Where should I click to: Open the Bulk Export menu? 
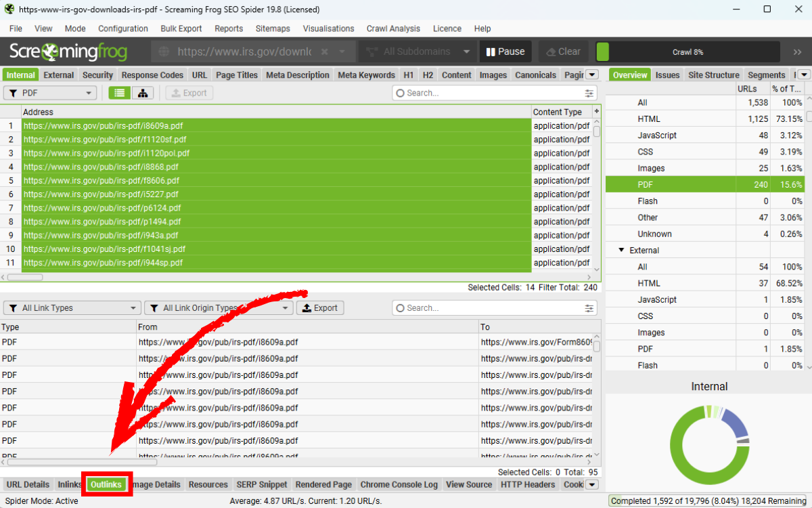coord(181,28)
